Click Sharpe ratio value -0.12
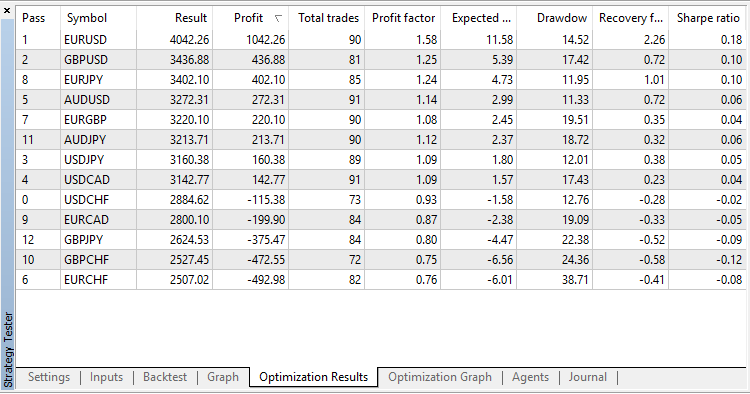Screen dimensions: 750x394 pyautogui.click(x=729, y=260)
